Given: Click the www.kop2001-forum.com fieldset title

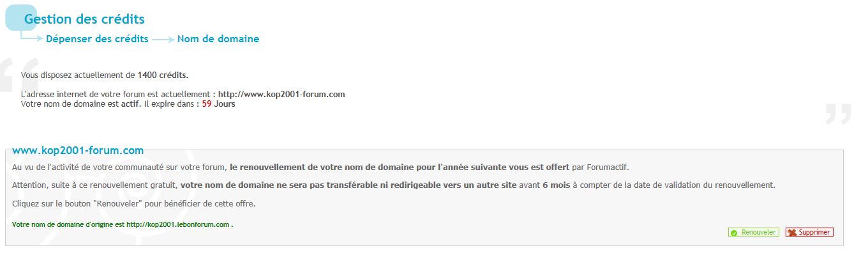Looking at the screenshot, I should click(x=78, y=151).
